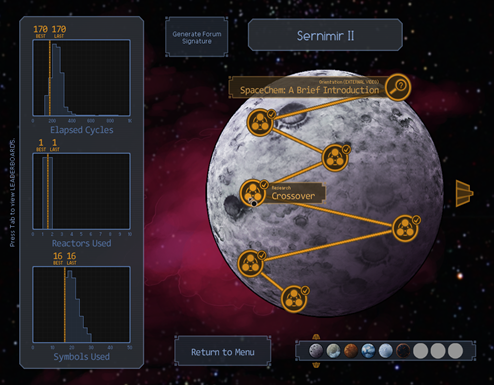Screen dimensions: 494x385
Task: Click the Reactors Used histogram chart
Action: pyautogui.click(x=81, y=191)
